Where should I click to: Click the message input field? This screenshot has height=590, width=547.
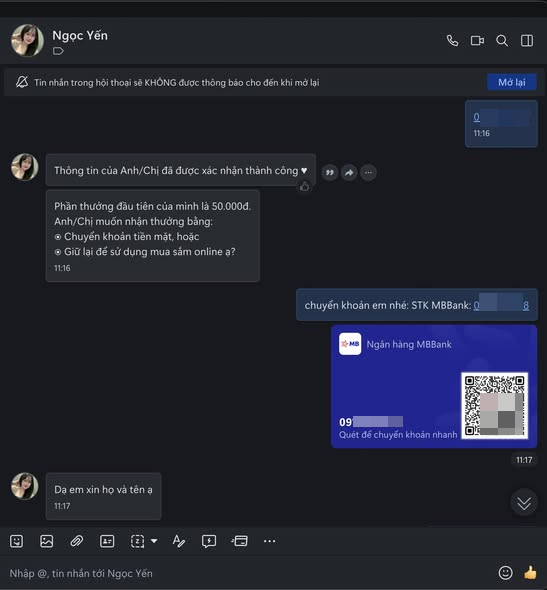coord(248,573)
